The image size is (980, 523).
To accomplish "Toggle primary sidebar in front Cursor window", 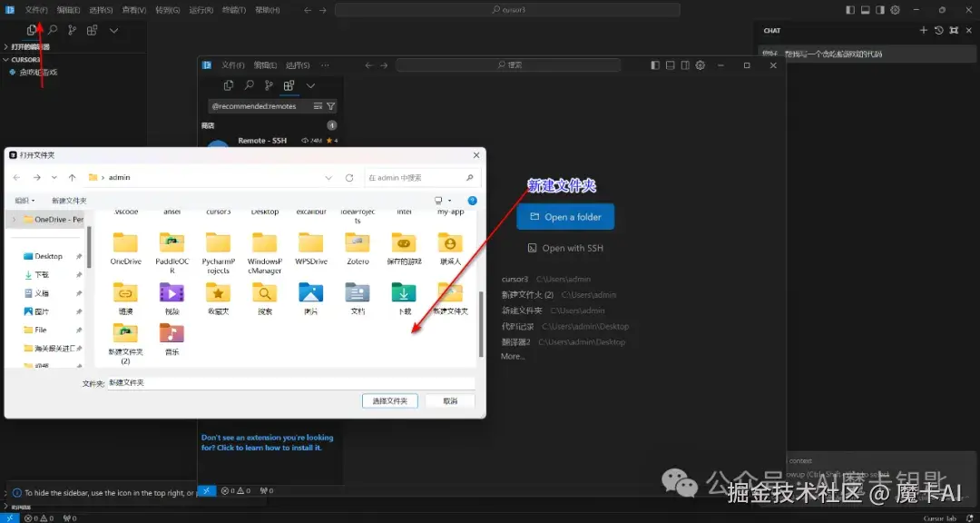I will 655,65.
